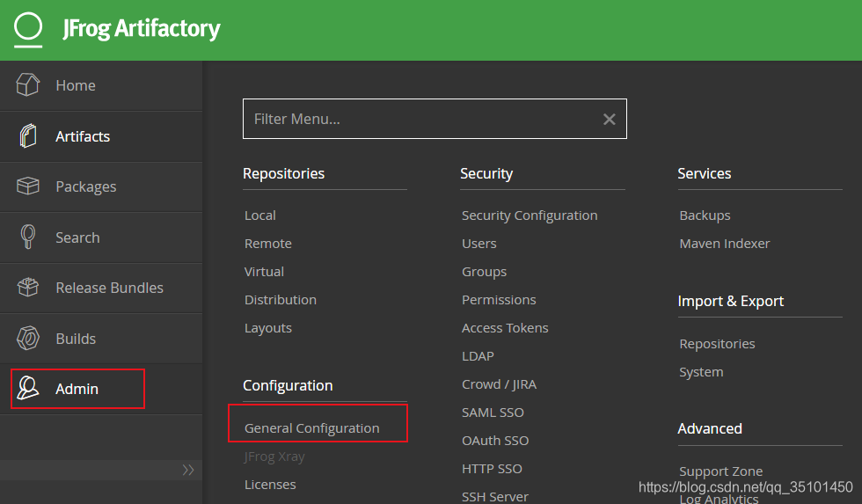
Task: Click the Import & Export heading
Action: coord(731,301)
